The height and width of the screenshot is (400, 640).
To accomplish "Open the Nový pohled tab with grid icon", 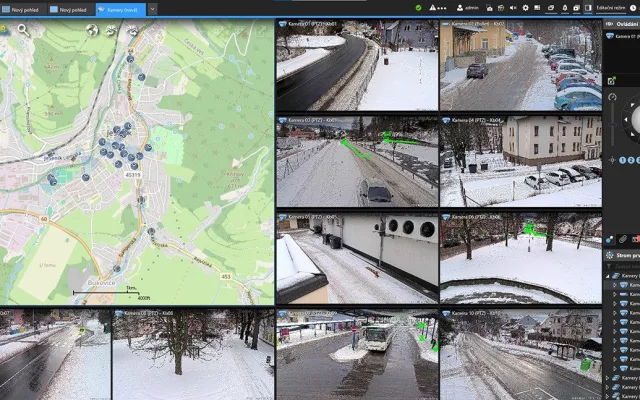I will coord(23,9).
